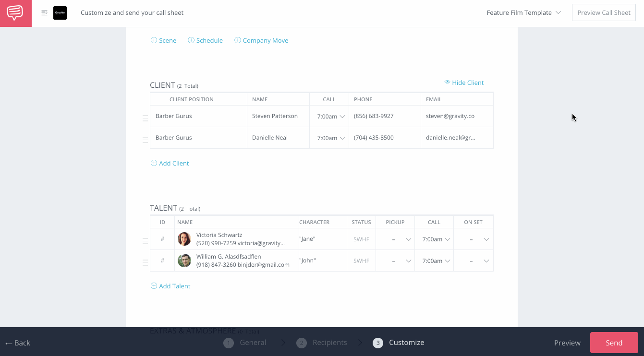Viewport: 644px width, 356px height.
Task: Select the Gravity workspace icon
Action: [x=60, y=12]
